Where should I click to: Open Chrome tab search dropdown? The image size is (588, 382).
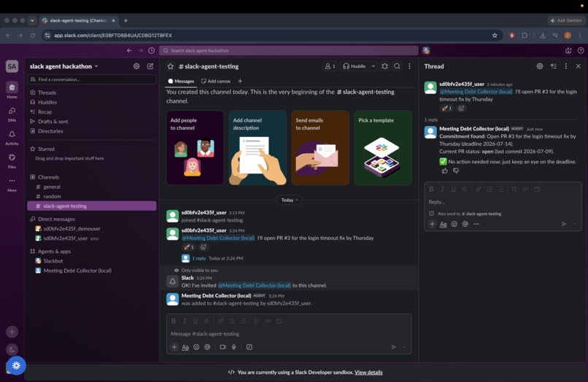[x=32, y=20]
